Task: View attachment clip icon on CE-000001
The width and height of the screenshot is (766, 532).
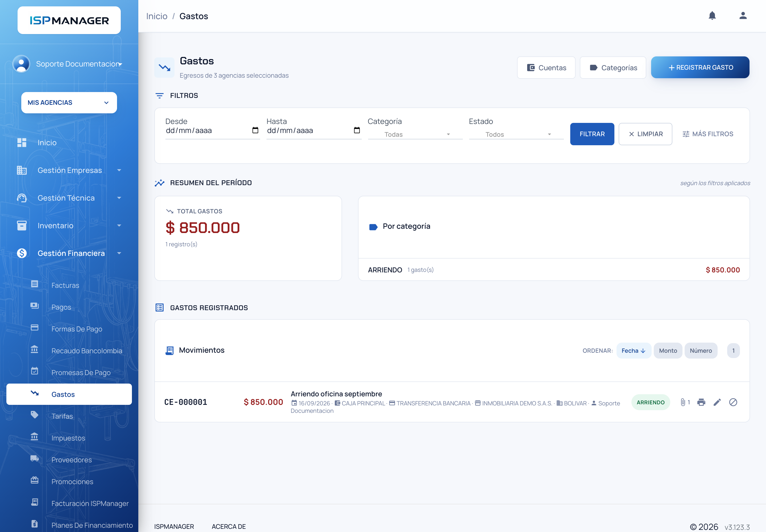Action: click(x=683, y=402)
